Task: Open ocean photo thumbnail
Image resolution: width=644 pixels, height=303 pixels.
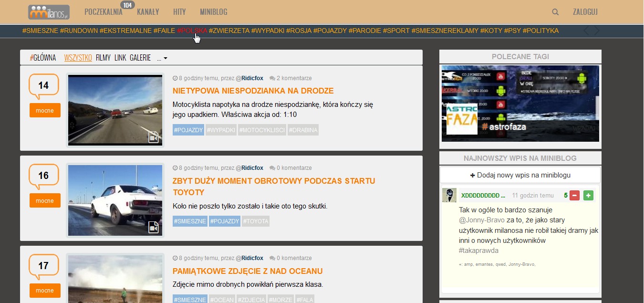Action: pyautogui.click(x=115, y=279)
